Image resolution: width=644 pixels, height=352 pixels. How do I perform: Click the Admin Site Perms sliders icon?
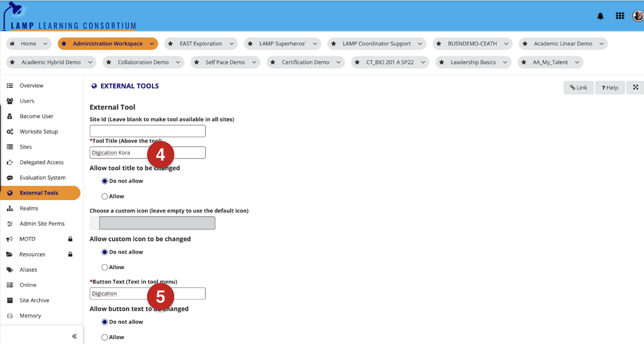[x=10, y=224]
